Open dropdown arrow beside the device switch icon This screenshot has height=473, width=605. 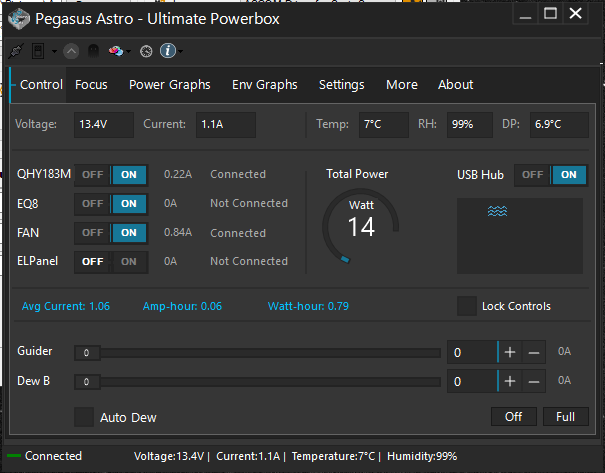(x=54, y=51)
